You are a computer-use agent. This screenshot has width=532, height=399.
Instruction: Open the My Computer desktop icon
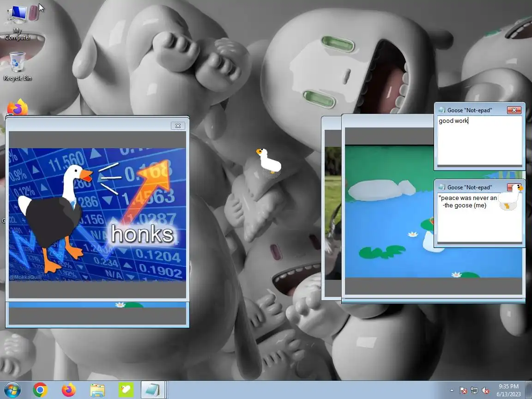point(18,22)
